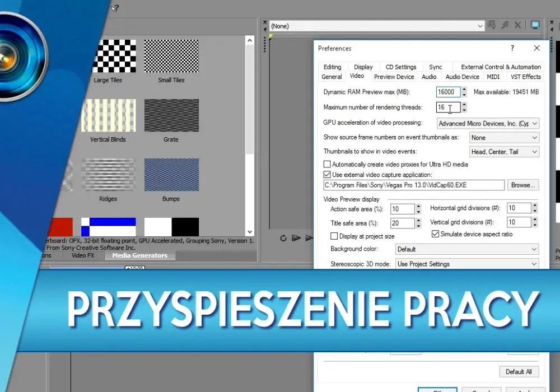Screen dimensions: 560x392
Task: Switch to the MIDI tab
Action: pos(493,76)
